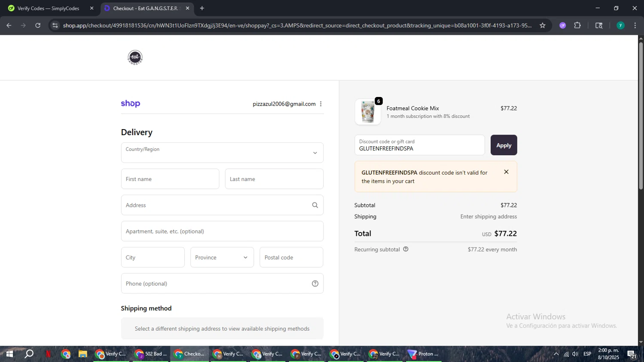Switch to the Verify Codes — SimplyCodes tab
Screen dimensions: 644x362
coord(49,8)
